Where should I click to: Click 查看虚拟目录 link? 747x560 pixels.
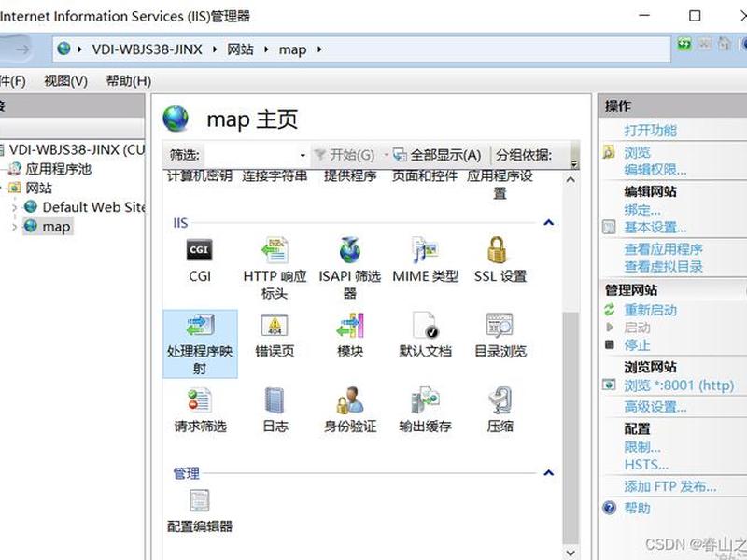click(664, 266)
